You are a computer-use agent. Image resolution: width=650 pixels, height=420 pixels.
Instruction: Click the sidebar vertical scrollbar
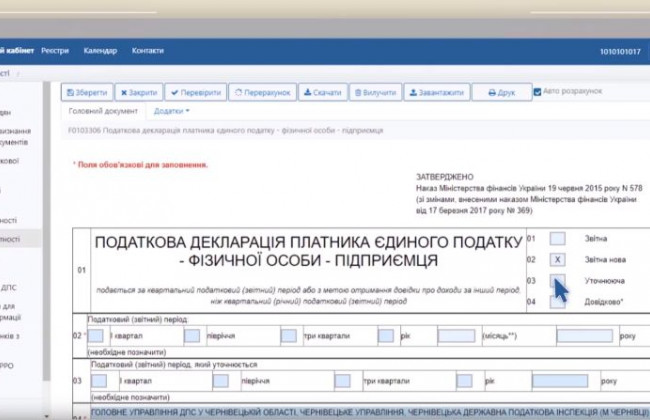coord(46,230)
